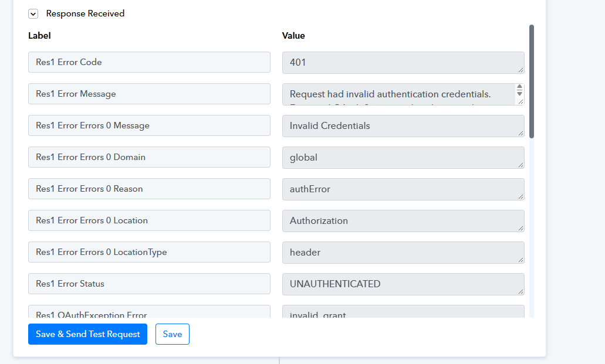605x364 pixels.
Task: Collapse the Response Received section
Action: pyautogui.click(x=33, y=14)
